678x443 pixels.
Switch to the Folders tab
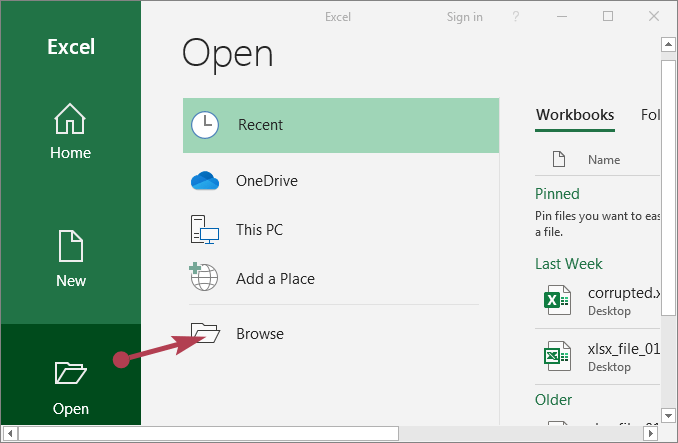(650, 115)
